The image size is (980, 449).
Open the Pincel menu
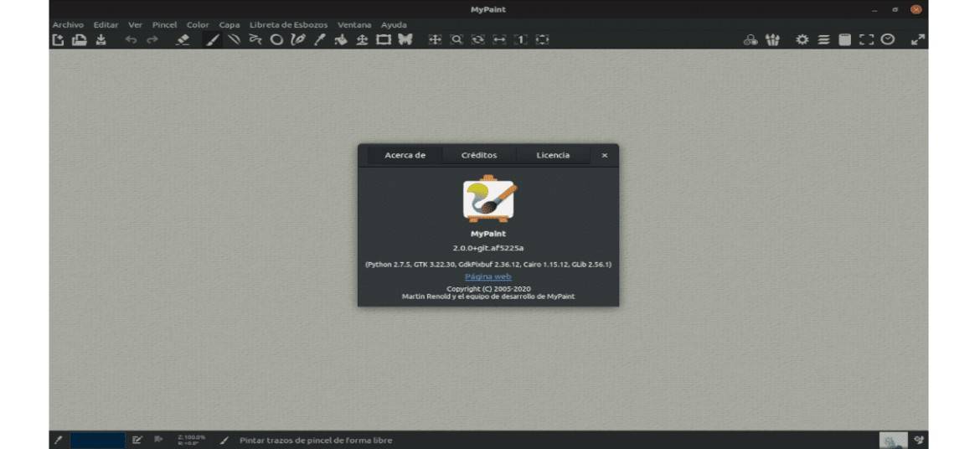pos(164,25)
